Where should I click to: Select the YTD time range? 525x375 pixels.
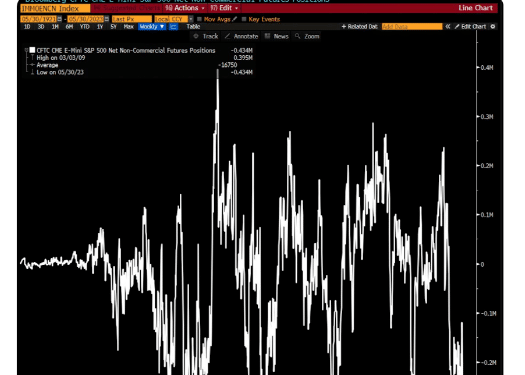[x=84, y=26]
